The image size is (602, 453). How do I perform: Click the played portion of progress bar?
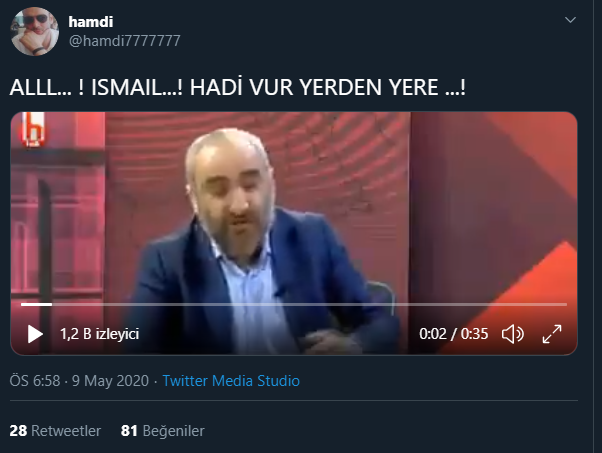(36, 304)
